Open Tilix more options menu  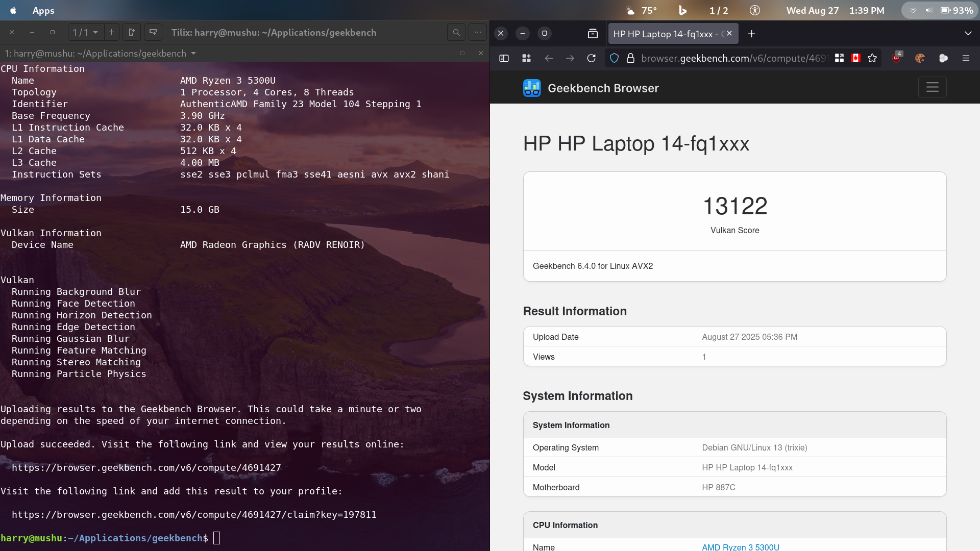[x=477, y=33]
